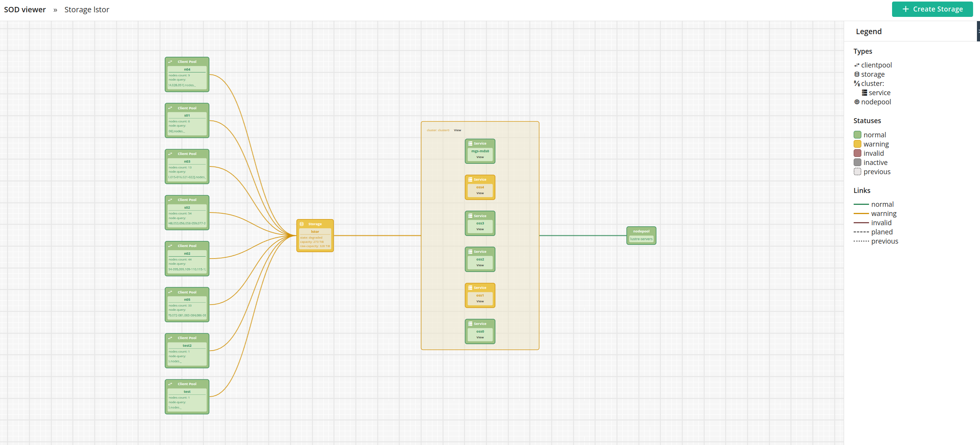Click the oss2 service server icon
980x445 pixels.
pos(470,252)
